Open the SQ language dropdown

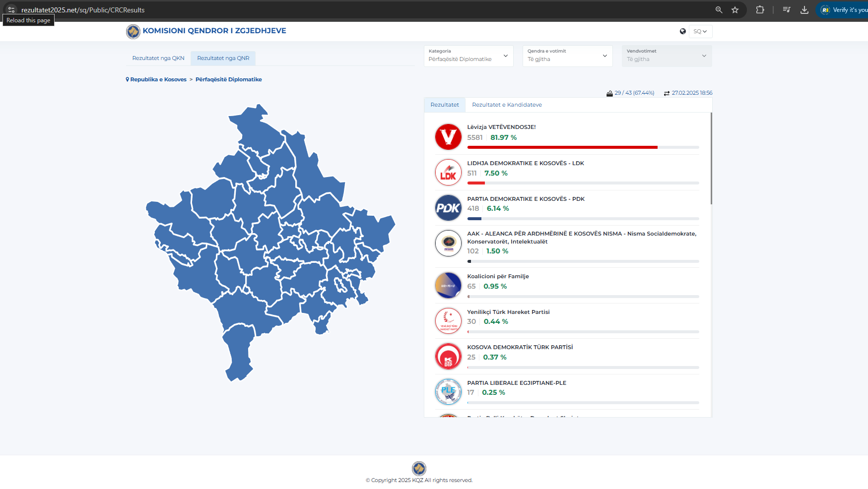(700, 31)
